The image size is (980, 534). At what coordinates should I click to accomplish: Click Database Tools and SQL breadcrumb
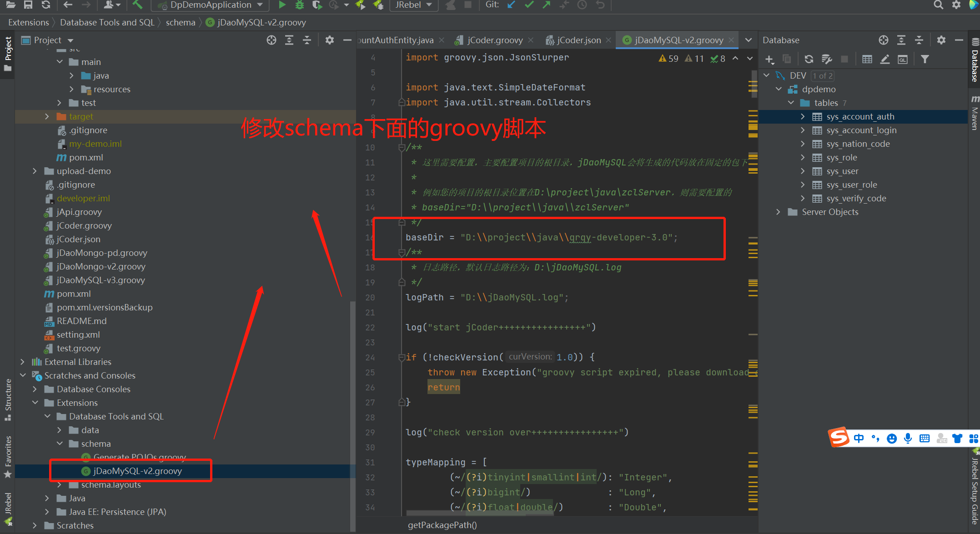(107, 22)
